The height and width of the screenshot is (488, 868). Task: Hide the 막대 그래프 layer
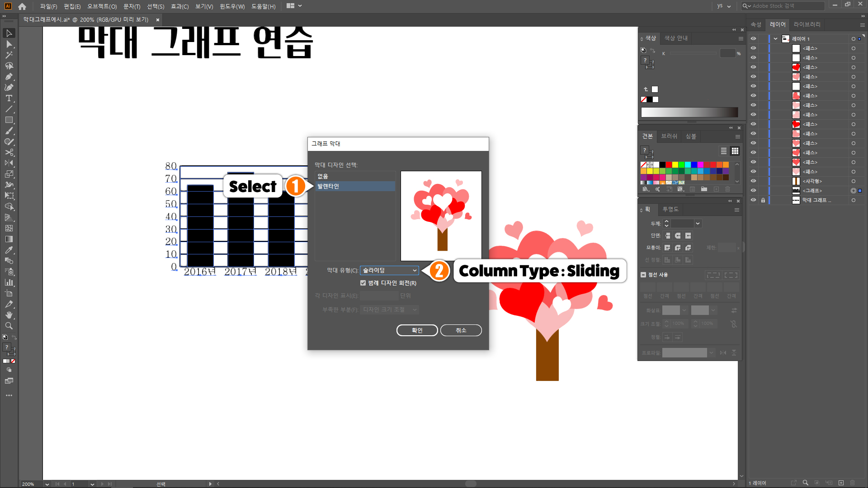[x=753, y=200]
